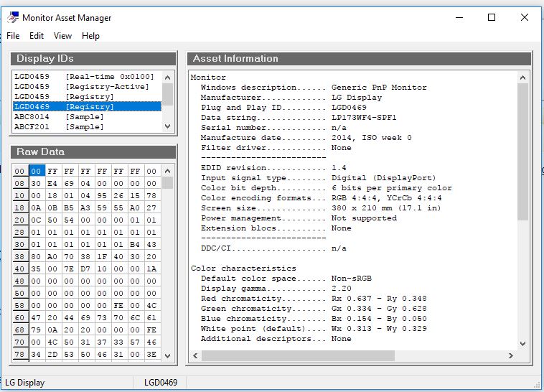Click row offset 08 in Raw Data
The height and width of the screenshot is (392, 544).
pyautogui.click(x=20, y=184)
